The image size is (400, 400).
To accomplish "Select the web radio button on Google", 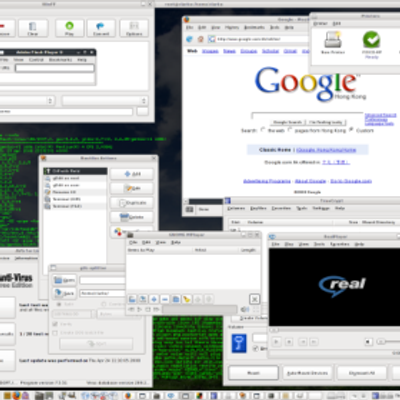I will (x=263, y=130).
